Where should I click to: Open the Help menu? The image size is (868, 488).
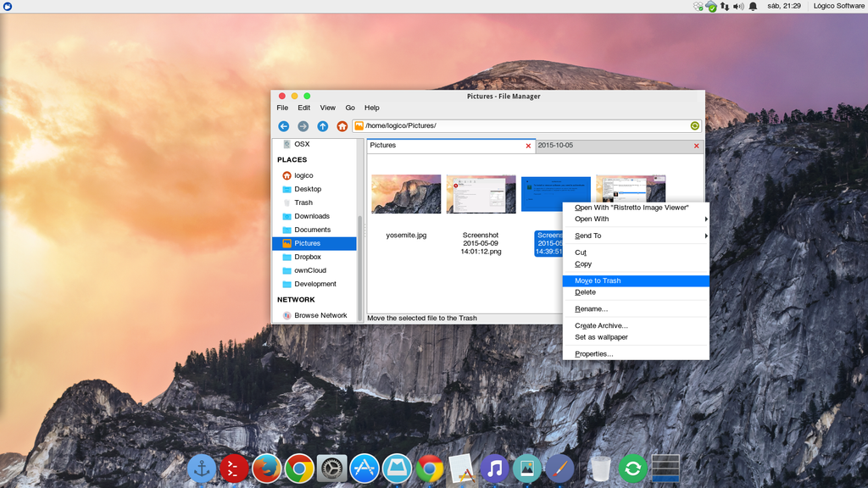click(371, 108)
